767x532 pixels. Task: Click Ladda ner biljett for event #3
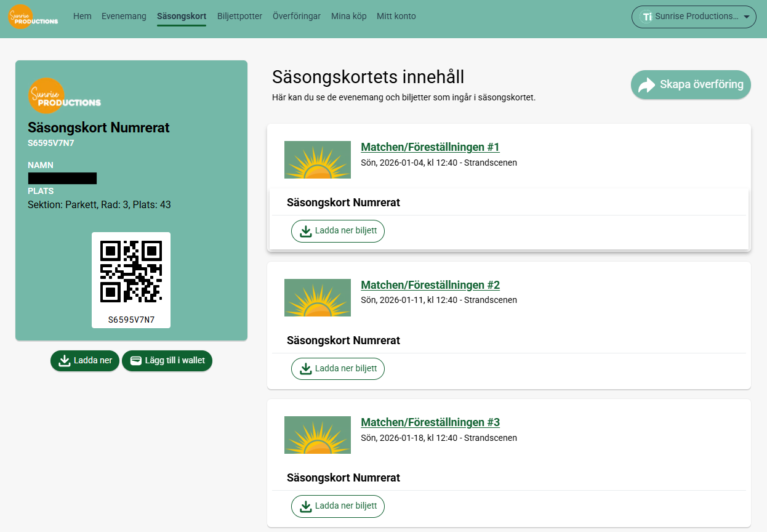(337, 506)
